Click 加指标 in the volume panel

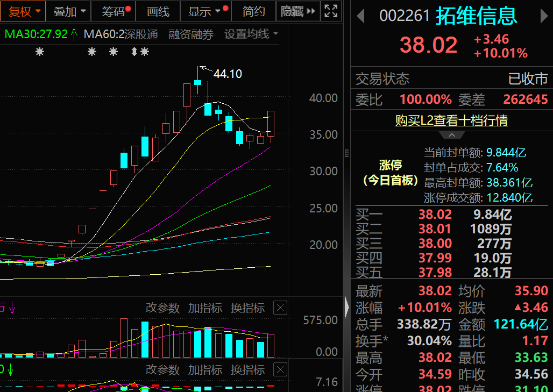tap(205, 308)
